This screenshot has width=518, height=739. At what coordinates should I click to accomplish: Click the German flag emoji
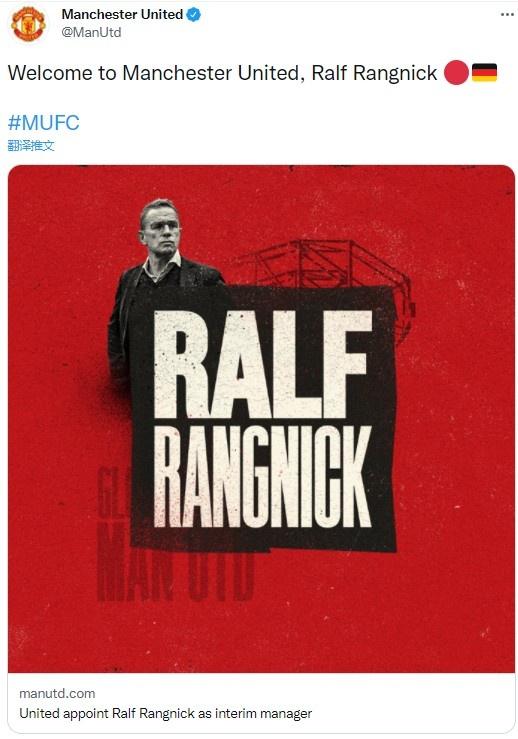pos(484,73)
